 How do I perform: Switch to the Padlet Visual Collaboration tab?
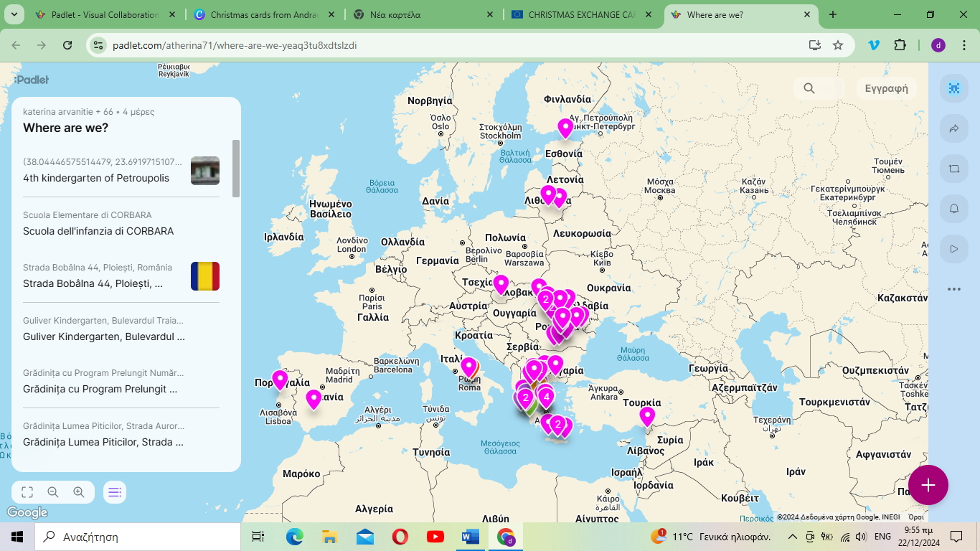point(105,14)
